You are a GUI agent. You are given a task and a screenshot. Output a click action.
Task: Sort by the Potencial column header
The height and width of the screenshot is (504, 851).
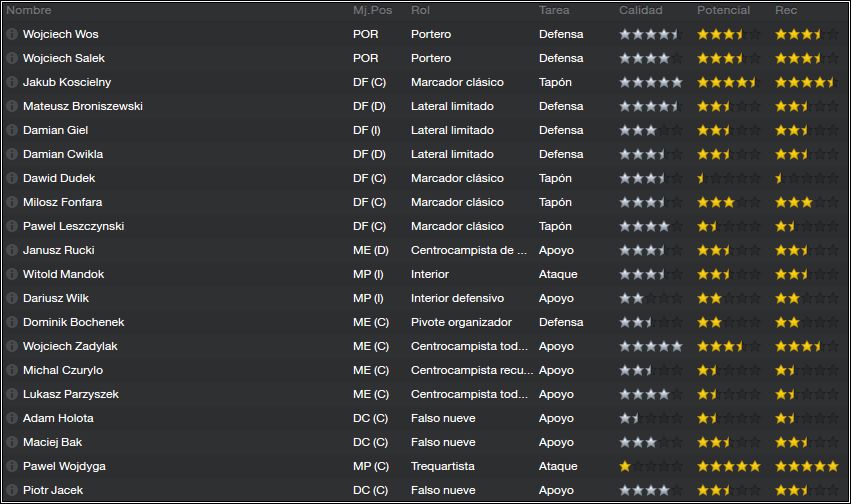pyautogui.click(x=723, y=10)
